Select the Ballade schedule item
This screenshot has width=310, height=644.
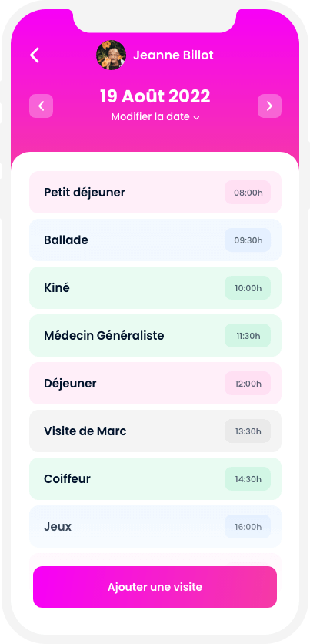point(155,240)
